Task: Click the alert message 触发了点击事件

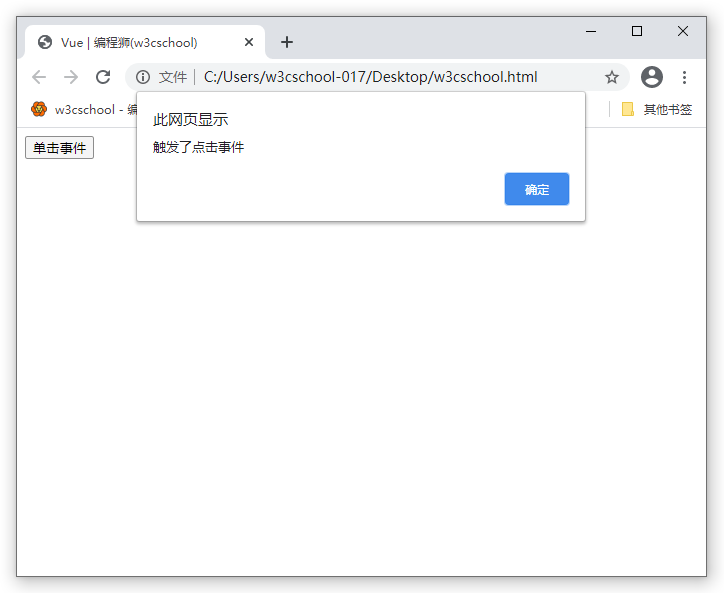Action: (198, 148)
